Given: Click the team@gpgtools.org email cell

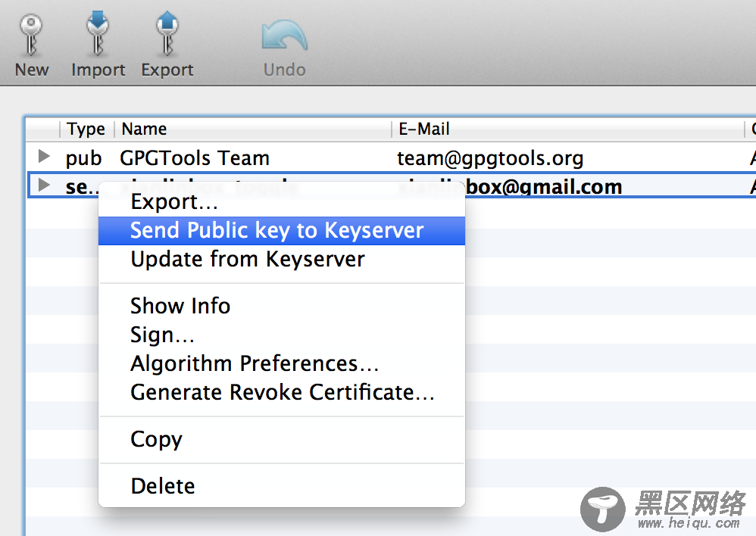Looking at the screenshot, I should 490,158.
